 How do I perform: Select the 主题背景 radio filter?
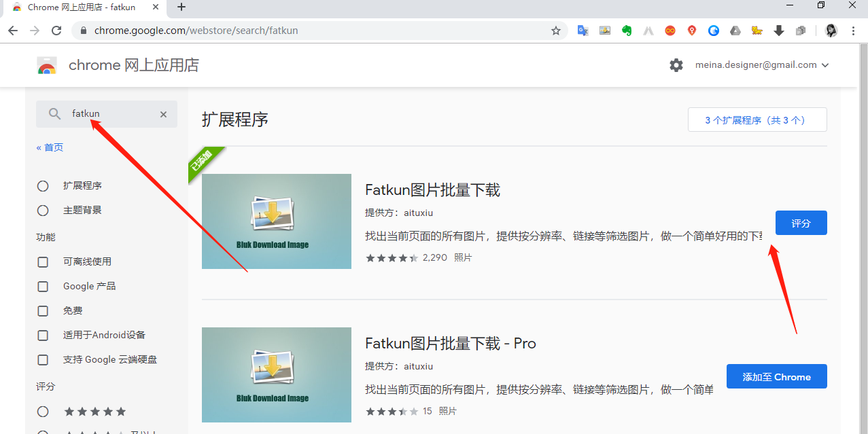(x=43, y=211)
